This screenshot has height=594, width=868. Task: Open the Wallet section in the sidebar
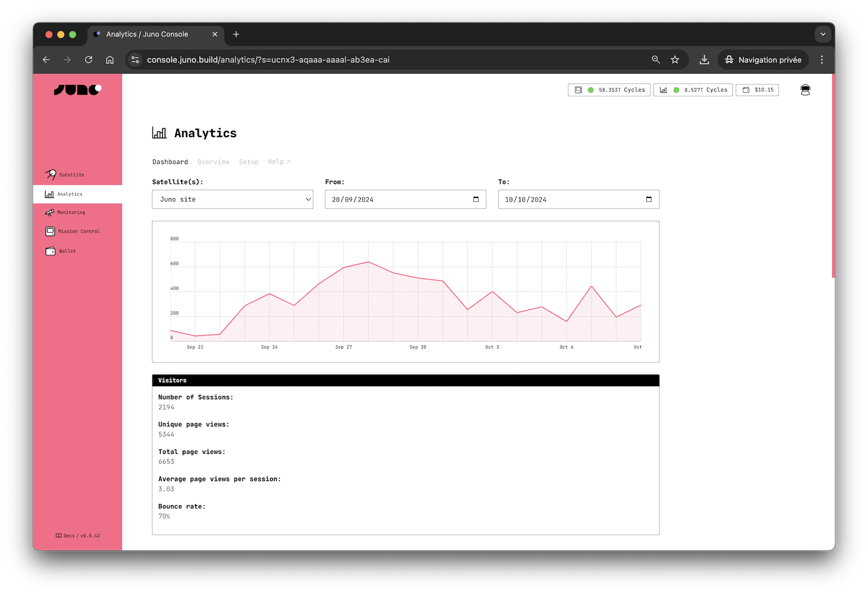(x=67, y=251)
